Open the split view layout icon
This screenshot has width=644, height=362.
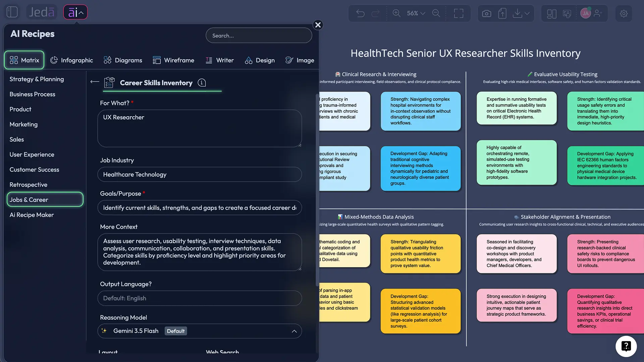tap(552, 14)
